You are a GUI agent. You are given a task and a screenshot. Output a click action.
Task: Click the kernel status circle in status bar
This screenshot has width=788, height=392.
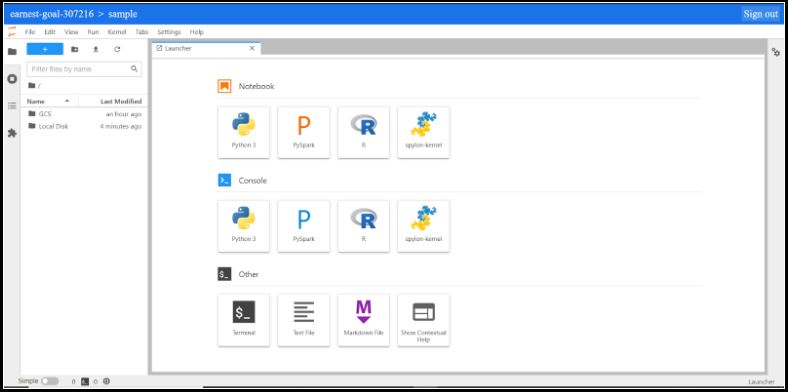[x=107, y=381]
